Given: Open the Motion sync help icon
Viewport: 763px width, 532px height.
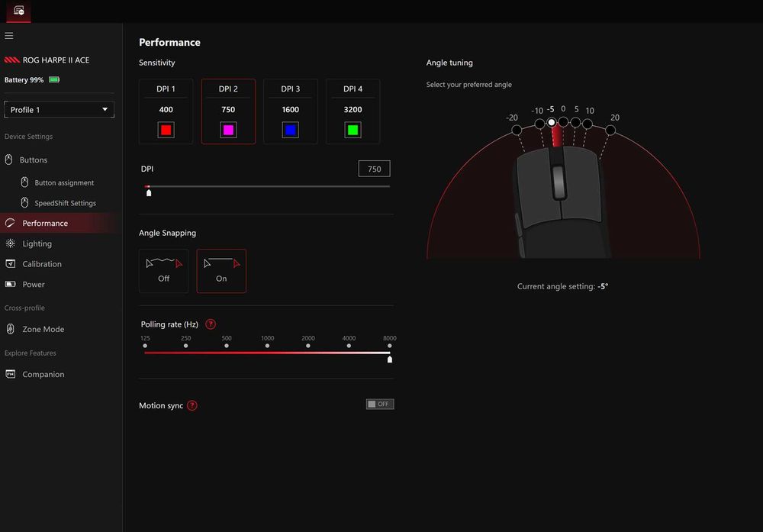Looking at the screenshot, I should (192, 405).
